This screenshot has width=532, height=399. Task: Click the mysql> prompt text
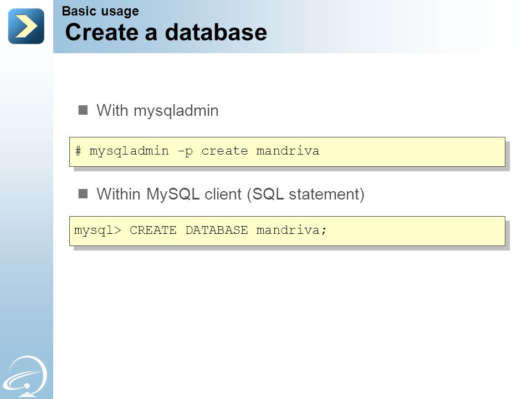(x=98, y=231)
